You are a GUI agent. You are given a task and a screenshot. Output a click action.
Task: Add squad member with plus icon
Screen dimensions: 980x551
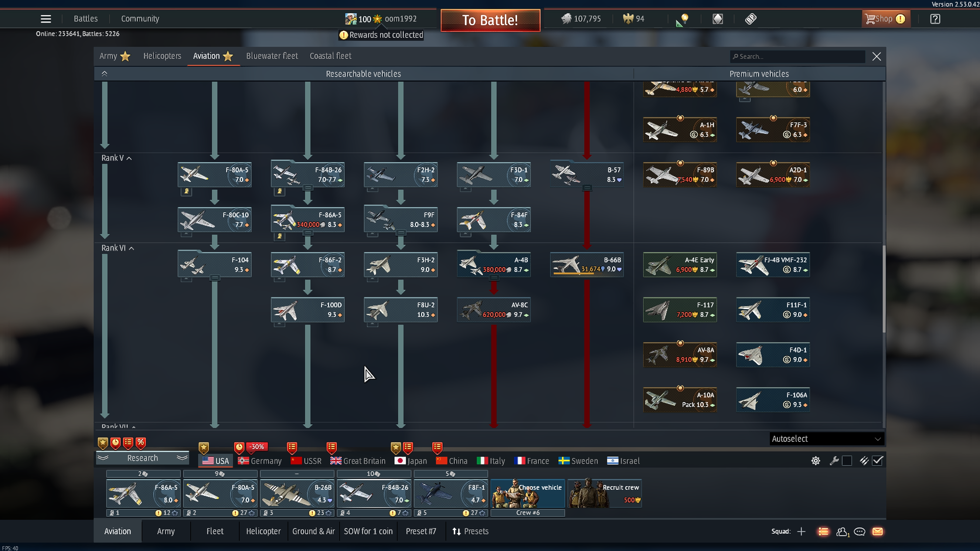(x=801, y=532)
